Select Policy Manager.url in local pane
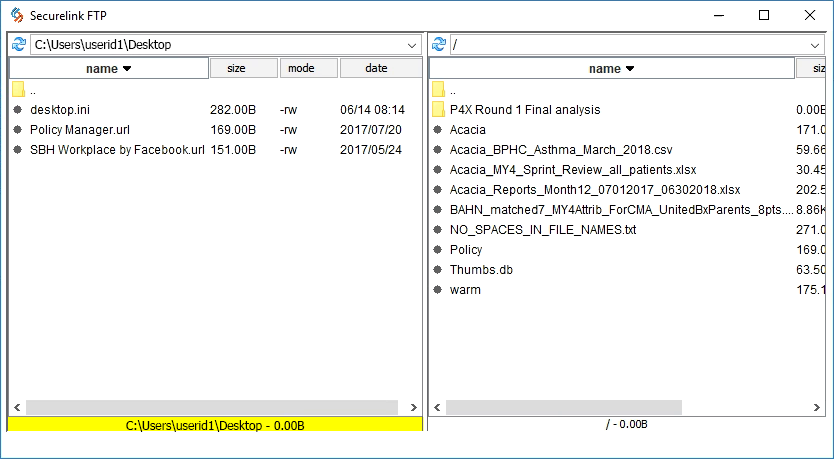The image size is (834, 459). [x=80, y=130]
